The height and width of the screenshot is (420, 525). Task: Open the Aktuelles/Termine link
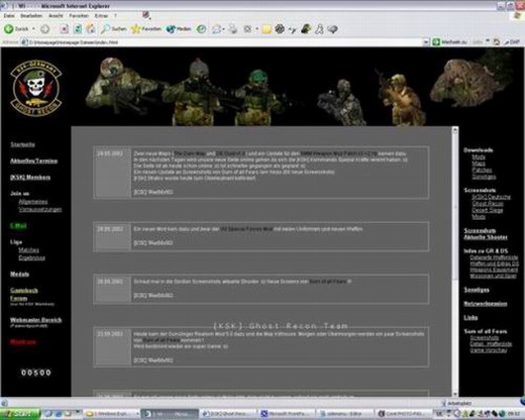pyautogui.click(x=33, y=161)
